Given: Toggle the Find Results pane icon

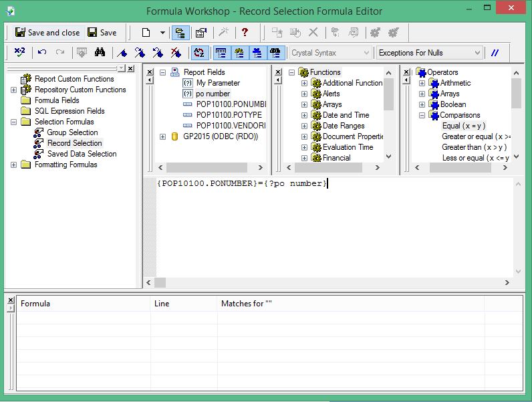Looking at the screenshot, I should coord(275,53).
